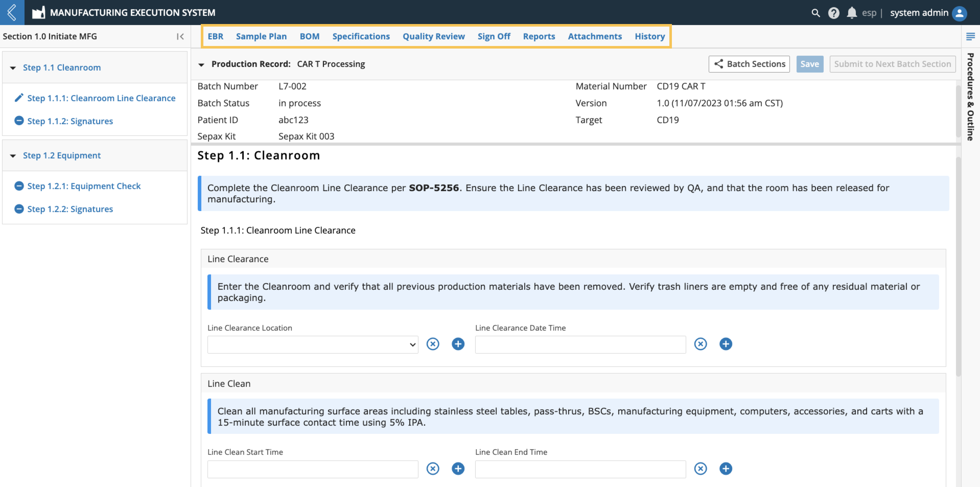The width and height of the screenshot is (980, 487).
Task: Open the Procedures & Outline list icon
Action: [x=971, y=37]
